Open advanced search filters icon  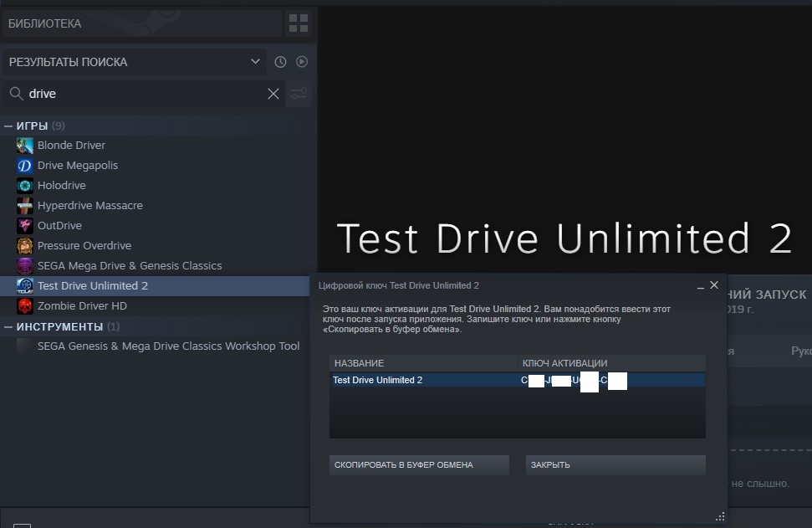299,94
